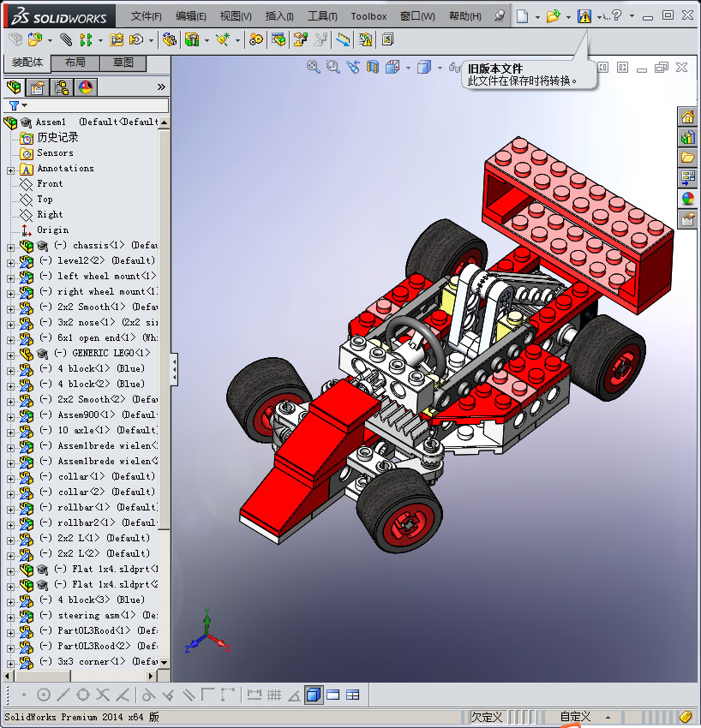Click the Insert Components toolbar icon

click(x=35, y=40)
